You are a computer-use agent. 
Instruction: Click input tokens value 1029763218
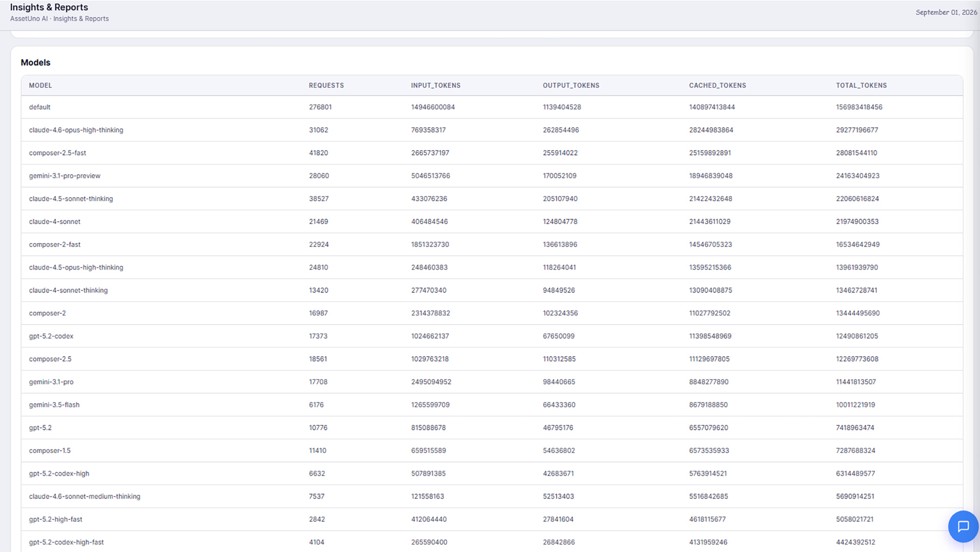(430, 359)
